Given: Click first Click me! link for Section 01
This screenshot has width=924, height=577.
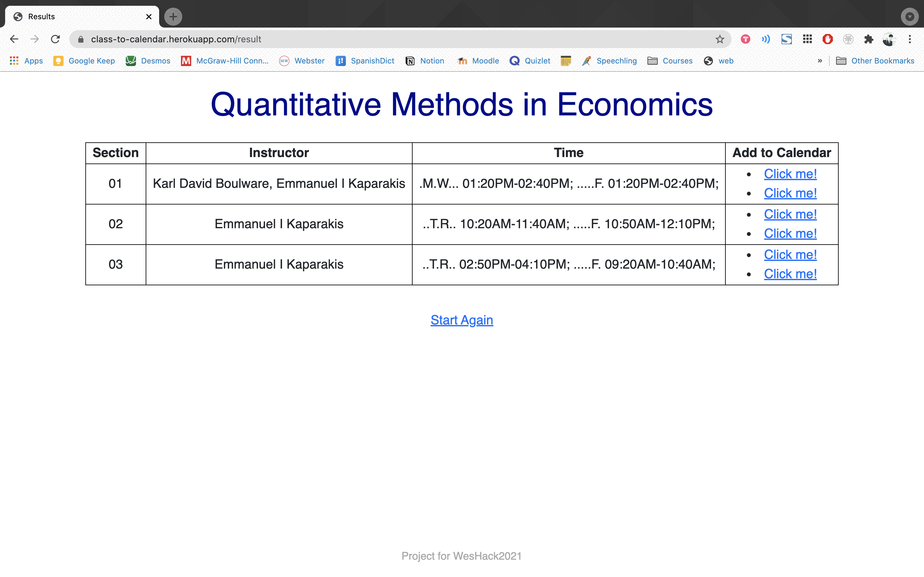Looking at the screenshot, I should pyautogui.click(x=790, y=174).
